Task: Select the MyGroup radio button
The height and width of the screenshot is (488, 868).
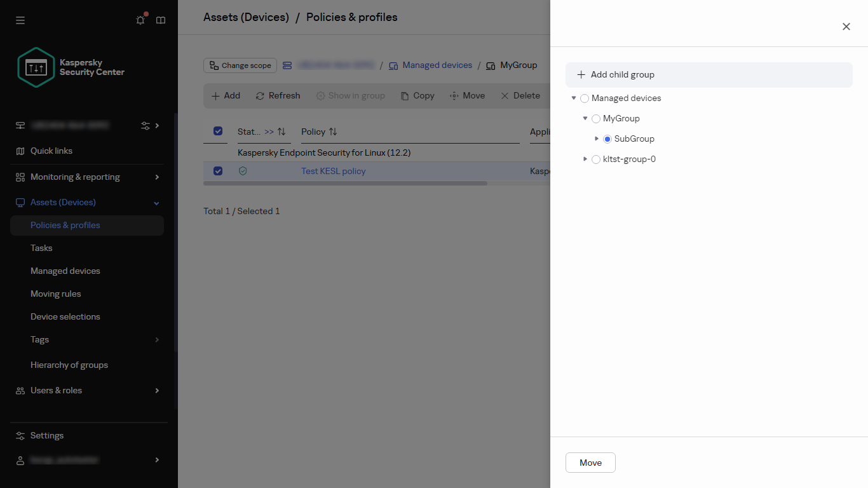Action: (595, 118)
